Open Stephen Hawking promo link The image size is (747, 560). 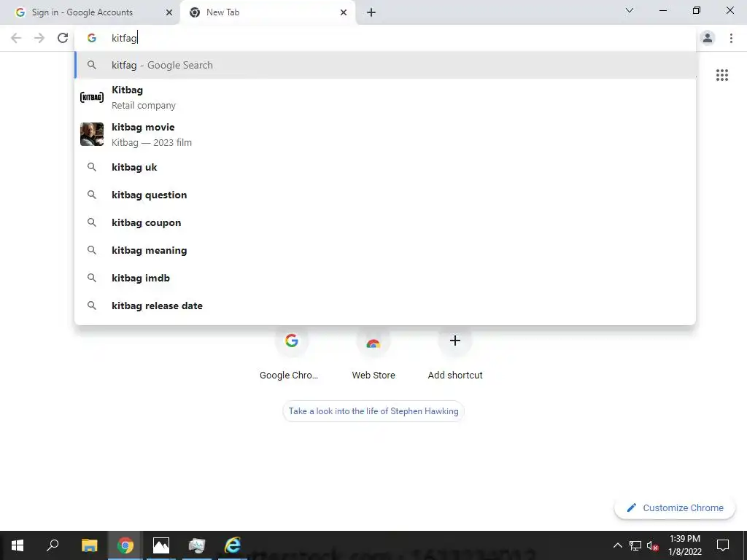[x=373, y=411]
